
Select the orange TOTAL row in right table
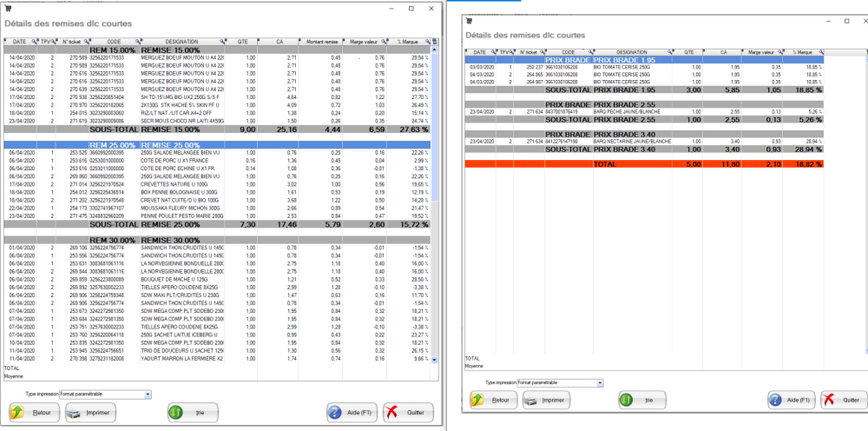(642, 162)
